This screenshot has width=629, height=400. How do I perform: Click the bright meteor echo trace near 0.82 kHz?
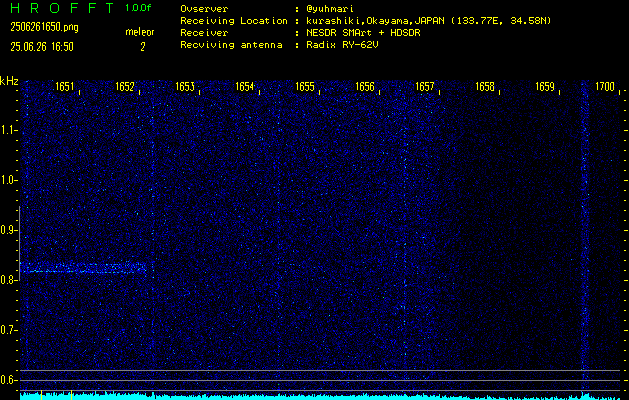(83, 268)
